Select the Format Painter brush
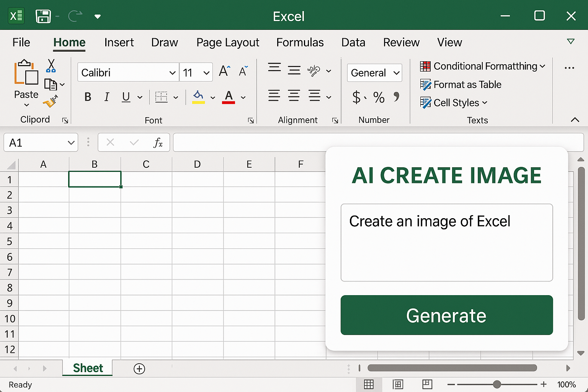 click(x=51, y=101)
